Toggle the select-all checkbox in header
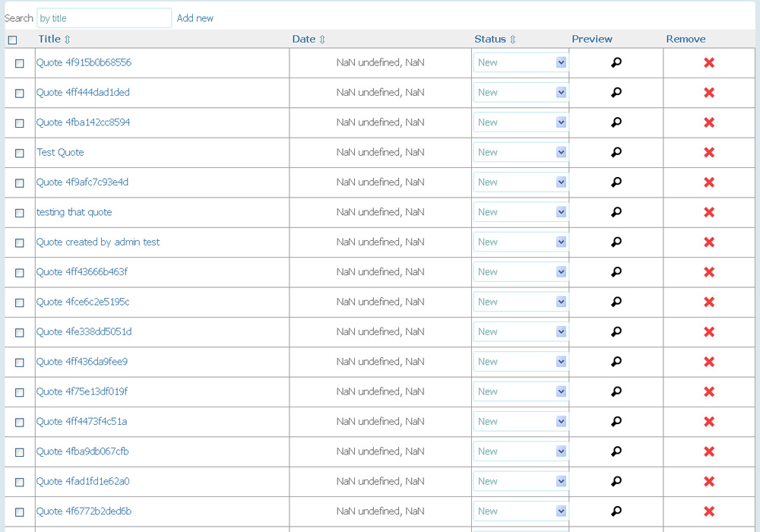760x532 pixels. (12, 40)
